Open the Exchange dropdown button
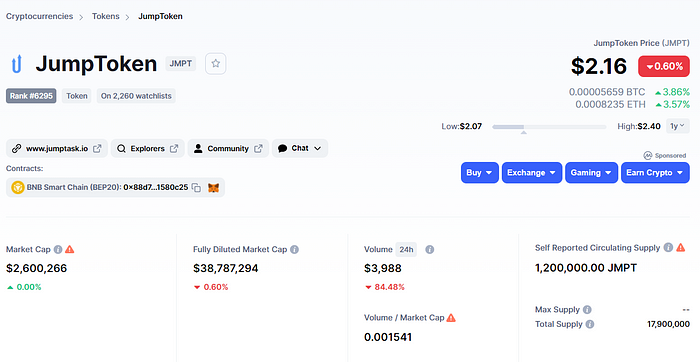 point(532,173)
